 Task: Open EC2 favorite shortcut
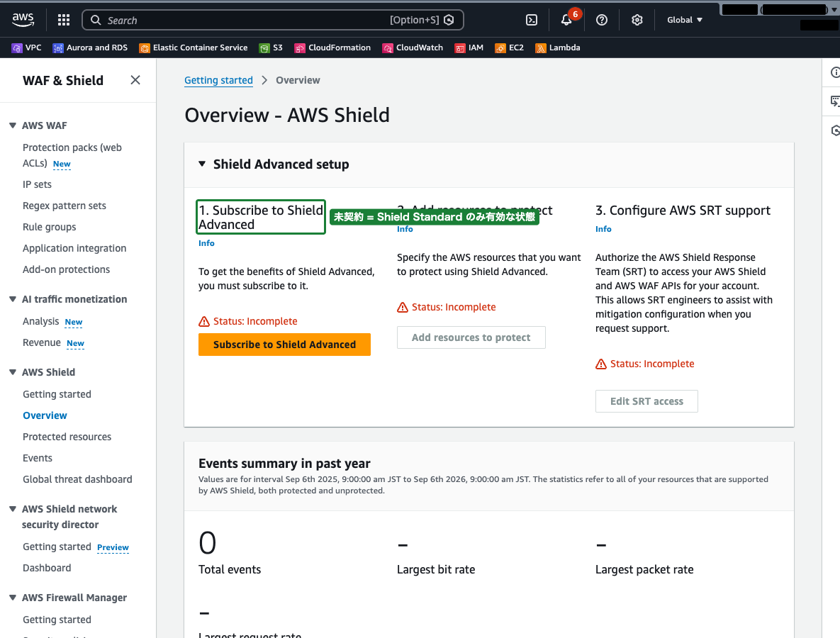tap(510, 47)
